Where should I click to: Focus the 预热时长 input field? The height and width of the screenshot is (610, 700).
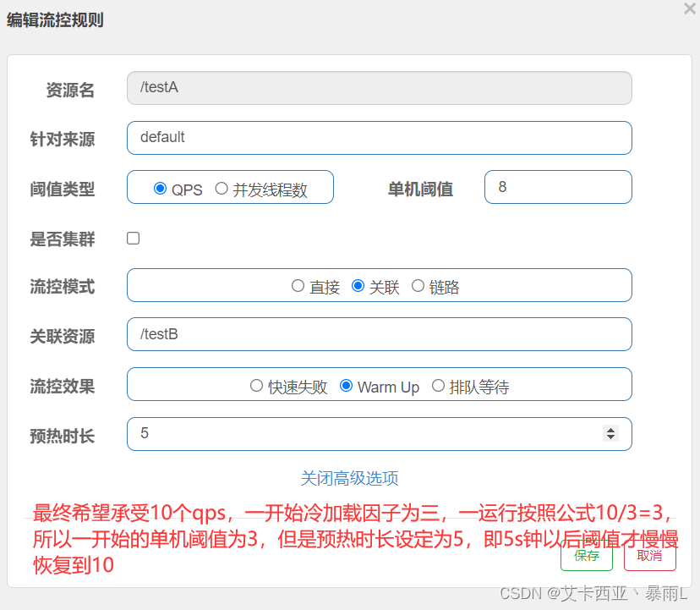(380, 434)
